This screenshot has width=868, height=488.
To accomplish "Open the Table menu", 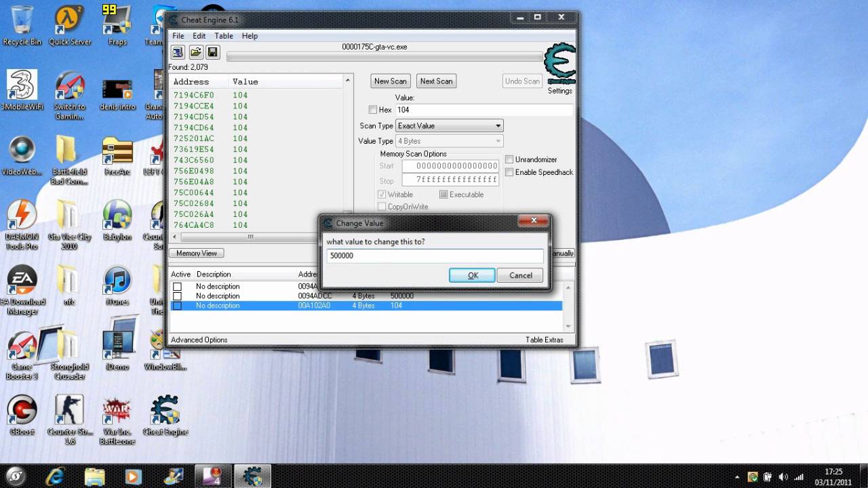I will 224,36.
